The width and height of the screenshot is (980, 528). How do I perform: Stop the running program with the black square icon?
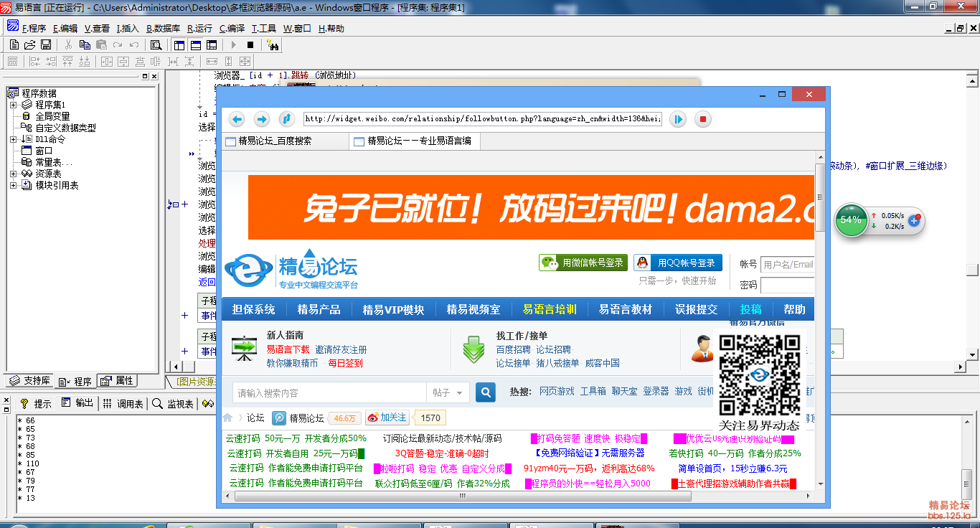250,44
